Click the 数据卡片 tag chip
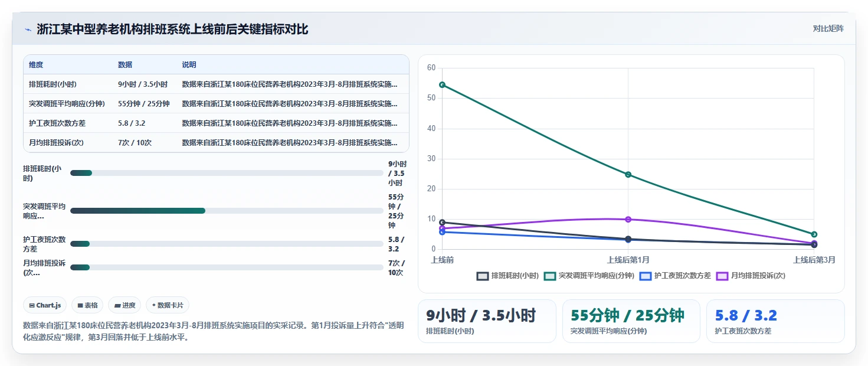 pos(168,305)
